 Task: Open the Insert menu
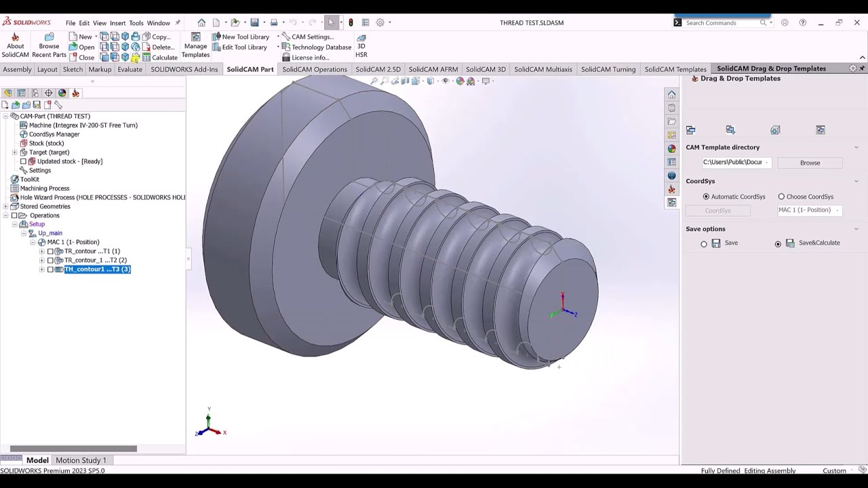(117, 23)
